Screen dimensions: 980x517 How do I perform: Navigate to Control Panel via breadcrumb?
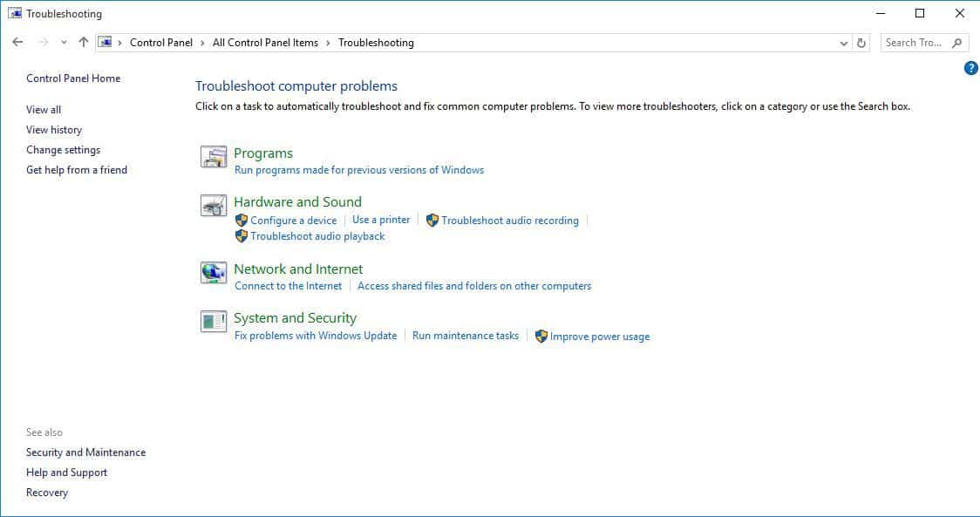click(160, 42)
